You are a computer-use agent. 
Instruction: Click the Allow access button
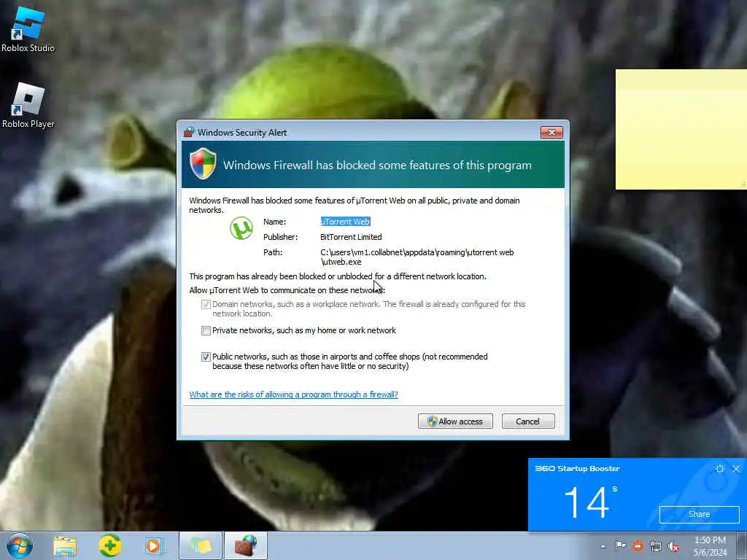455,421
